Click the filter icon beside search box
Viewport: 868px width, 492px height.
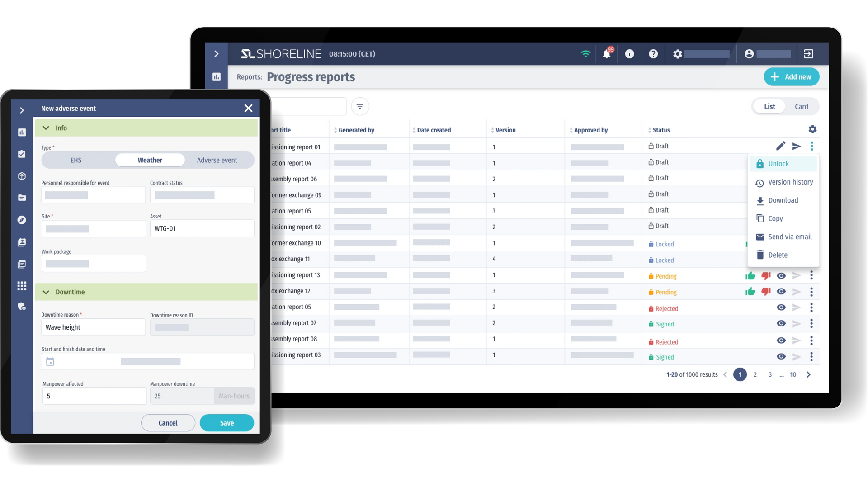[360, 106]
